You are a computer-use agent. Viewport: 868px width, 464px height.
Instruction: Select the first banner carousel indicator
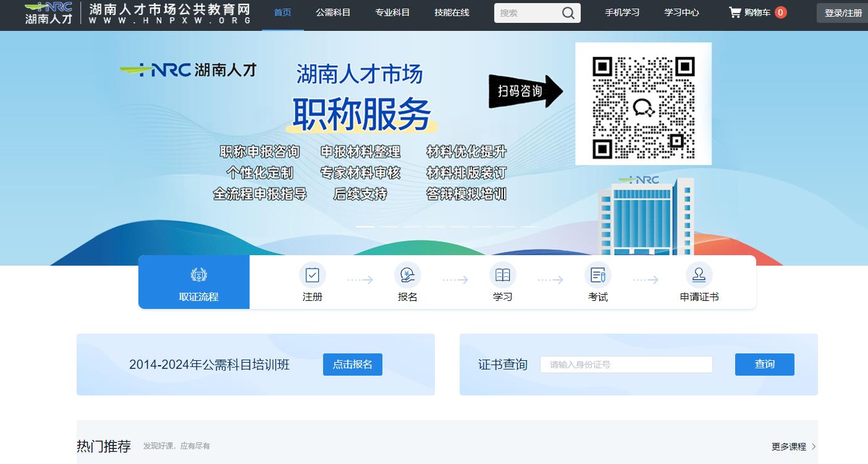365,227
